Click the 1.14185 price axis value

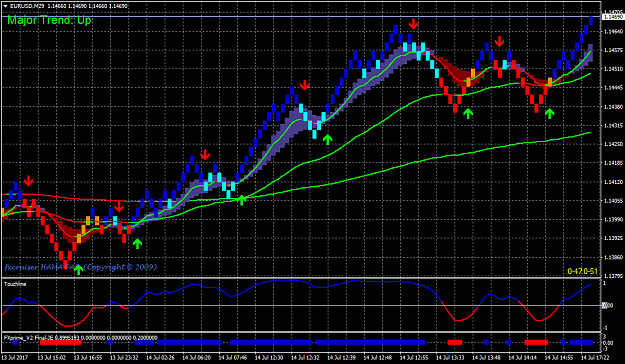pyautogui.click(x=614, y=163)
